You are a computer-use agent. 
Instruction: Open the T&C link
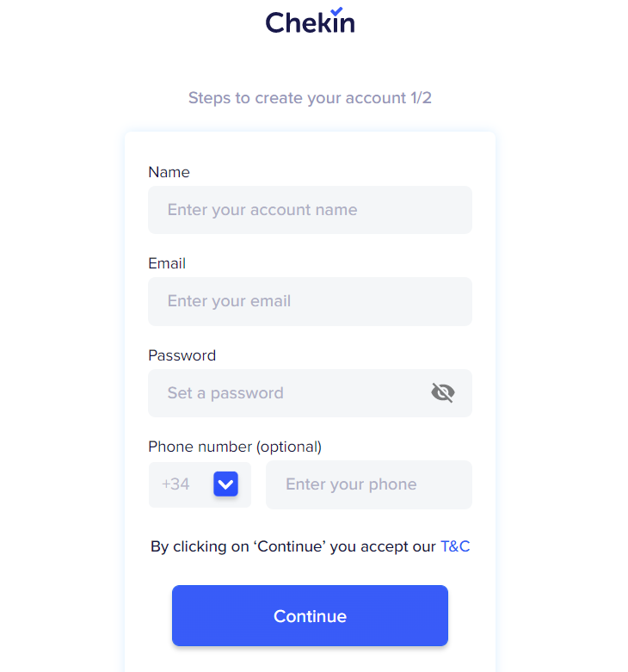click(x=455, y=546)
